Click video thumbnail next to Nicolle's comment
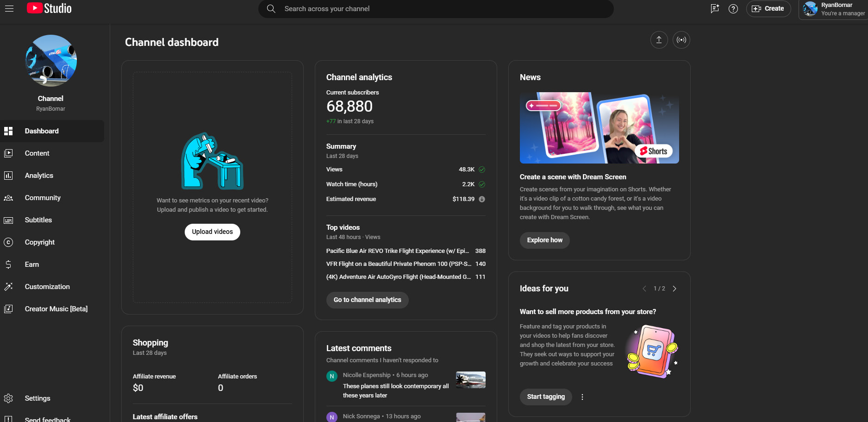868x422 pixels. [471, 380]
